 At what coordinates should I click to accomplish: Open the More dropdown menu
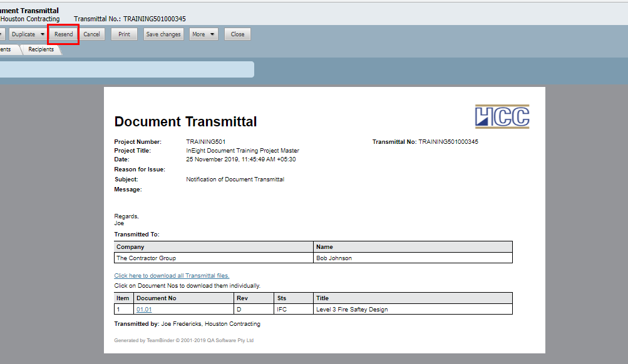[x=203, y=34]
